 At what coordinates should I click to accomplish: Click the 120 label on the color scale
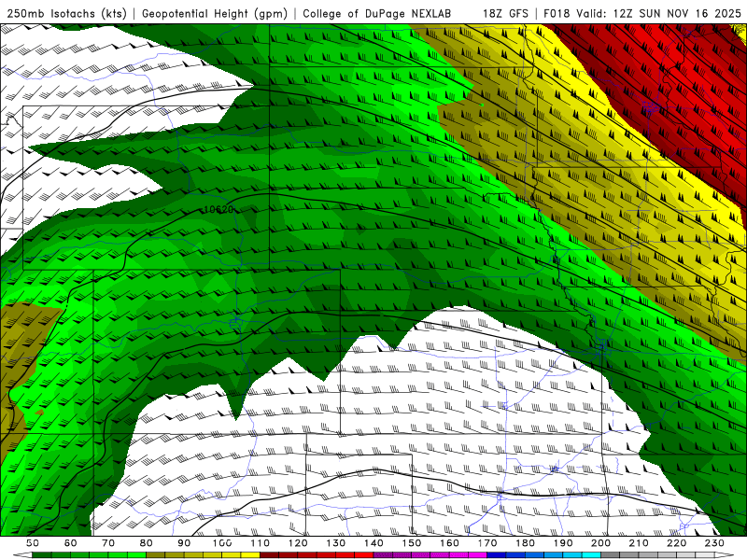click(x=298, y=543)
